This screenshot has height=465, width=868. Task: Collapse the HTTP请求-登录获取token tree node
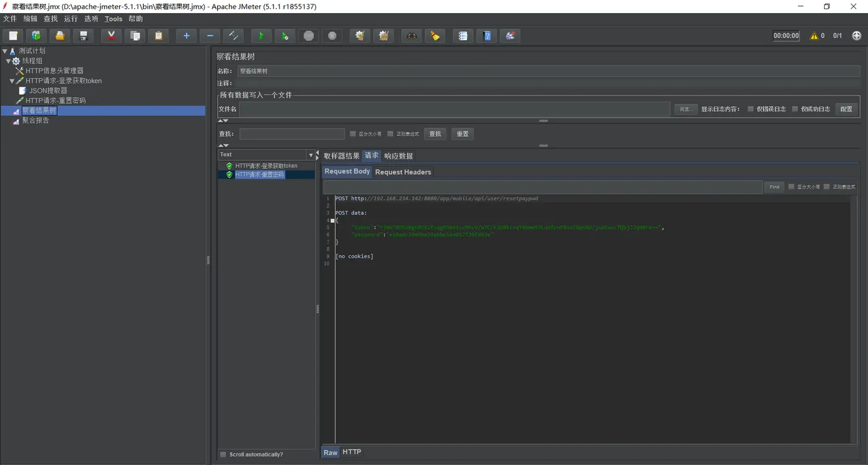[12, 81]
